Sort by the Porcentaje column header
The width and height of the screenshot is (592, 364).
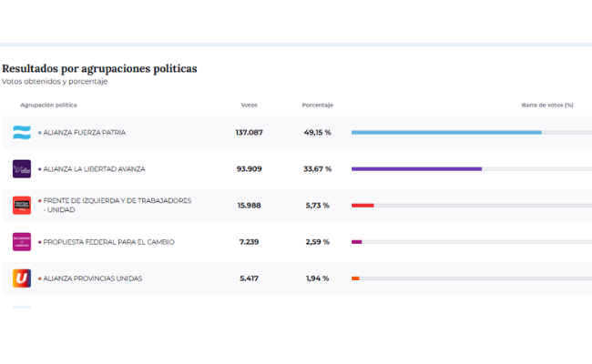pos(317,105)
